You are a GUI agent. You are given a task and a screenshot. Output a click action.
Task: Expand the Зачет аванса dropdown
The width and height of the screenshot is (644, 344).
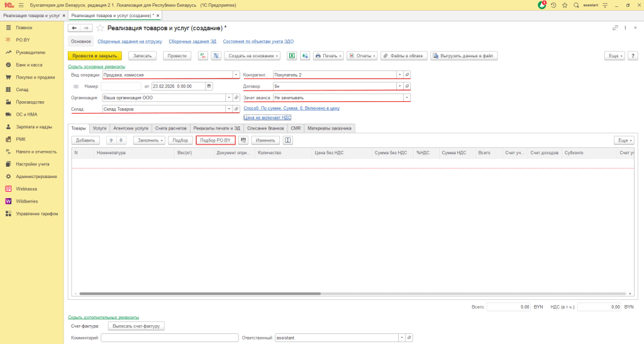coord(406,97)
